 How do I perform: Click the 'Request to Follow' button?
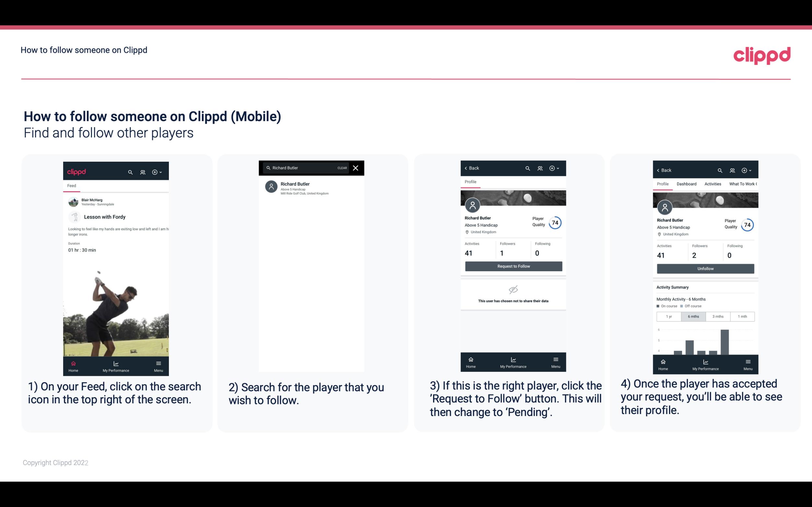513,266
